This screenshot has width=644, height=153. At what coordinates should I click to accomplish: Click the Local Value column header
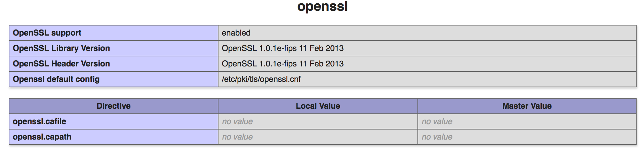[318, 106]
